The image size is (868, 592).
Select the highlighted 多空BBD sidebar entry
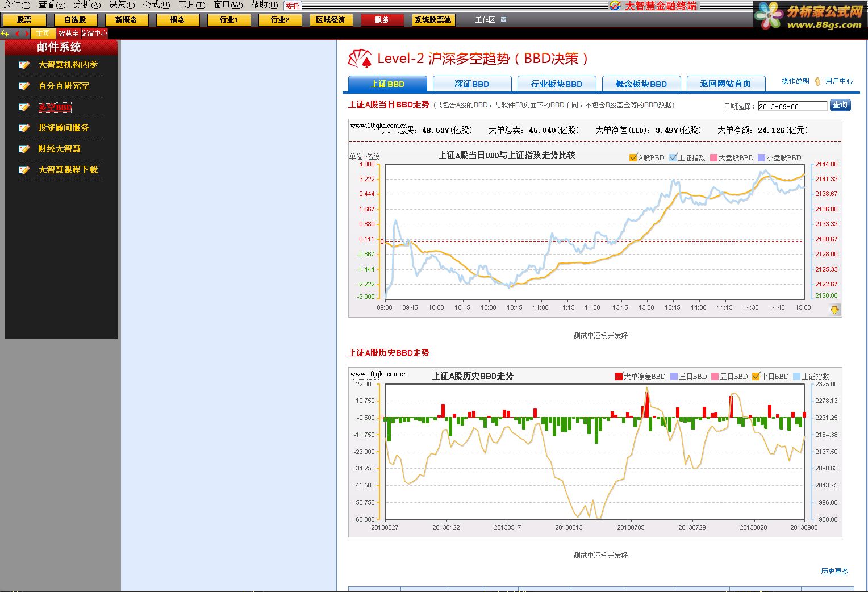pyautogui.click(x=55, y=107)
